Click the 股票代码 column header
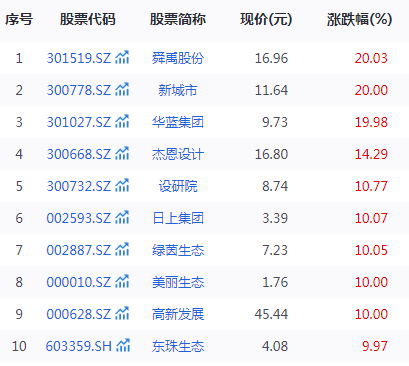This screenshot has height=366, width=409. (88, 19)
